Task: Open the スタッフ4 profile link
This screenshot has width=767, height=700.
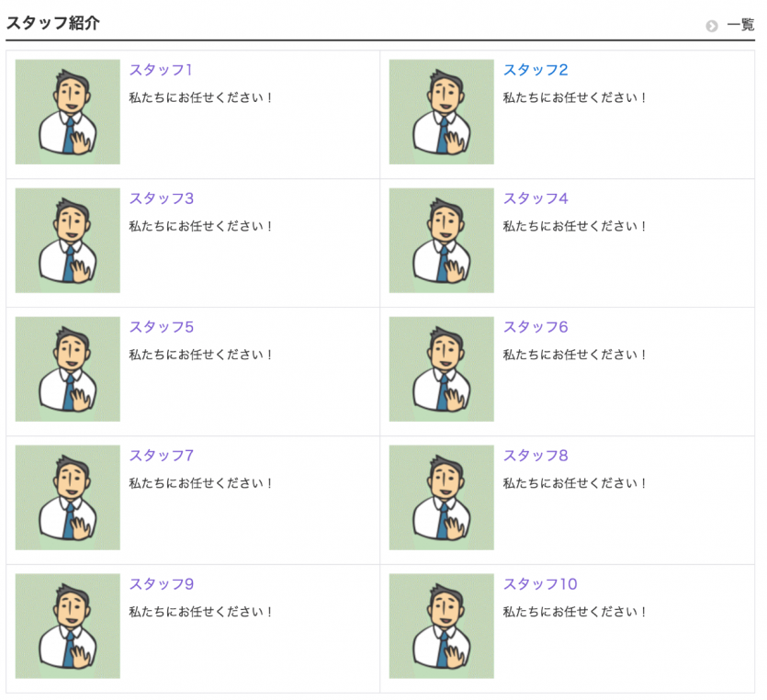Action: (536, 198)
